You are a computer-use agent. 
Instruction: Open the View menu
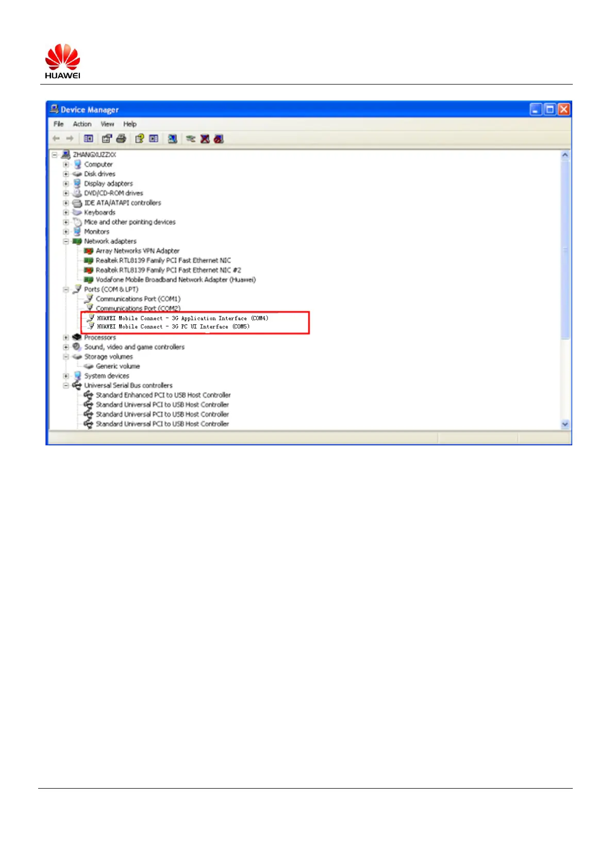coord(107,124)
